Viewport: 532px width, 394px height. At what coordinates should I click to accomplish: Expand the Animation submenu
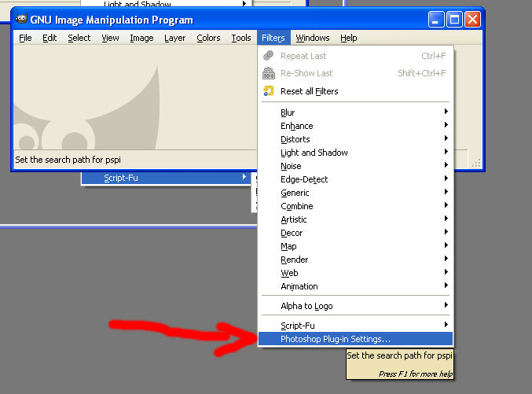(x=355, y=286)
